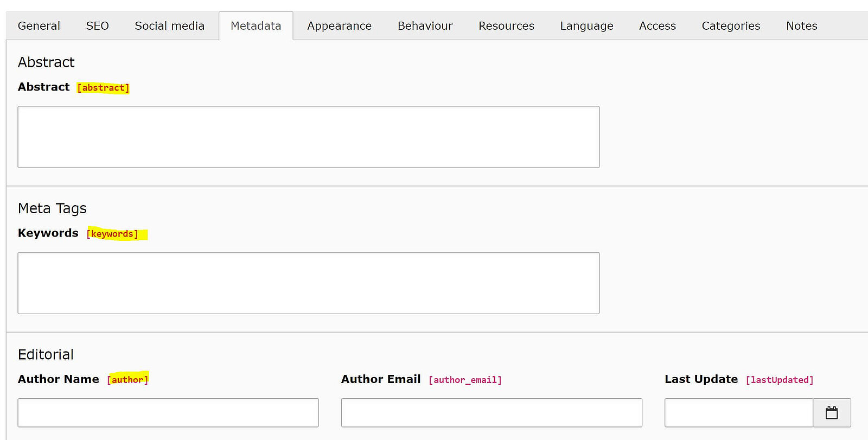This screenshot has height=440, width=868.
Task: Switch to the Behaviour tab
Action: click(x=425, y=26)
